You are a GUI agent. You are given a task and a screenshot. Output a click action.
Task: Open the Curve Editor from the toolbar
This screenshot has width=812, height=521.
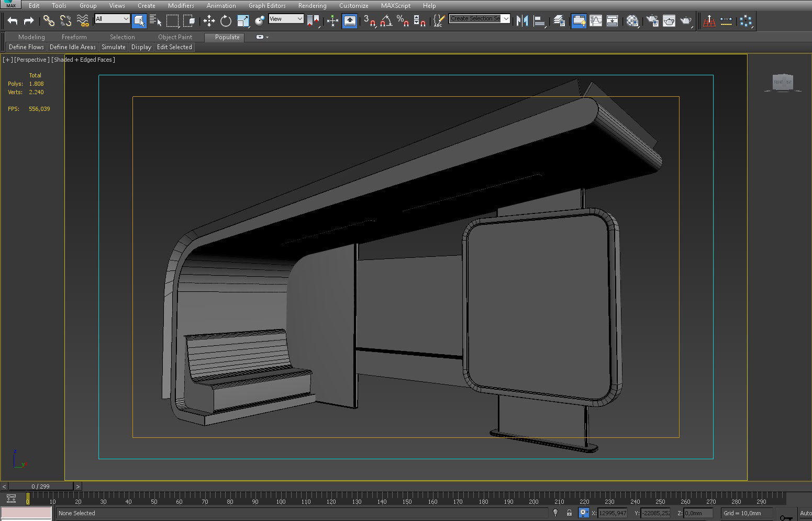pyautogui.click(x=596, y=21)
